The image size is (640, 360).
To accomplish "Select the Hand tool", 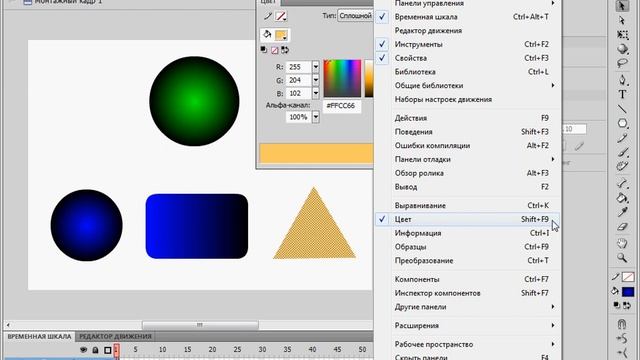I will coord(622,244).
